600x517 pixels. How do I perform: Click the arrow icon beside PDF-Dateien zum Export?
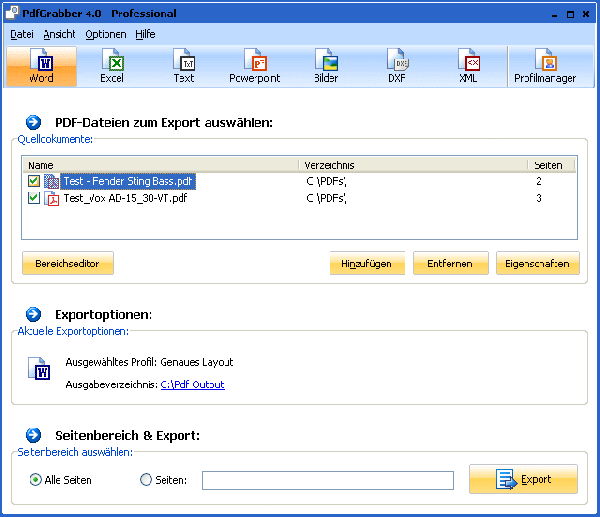coord(33,122)
